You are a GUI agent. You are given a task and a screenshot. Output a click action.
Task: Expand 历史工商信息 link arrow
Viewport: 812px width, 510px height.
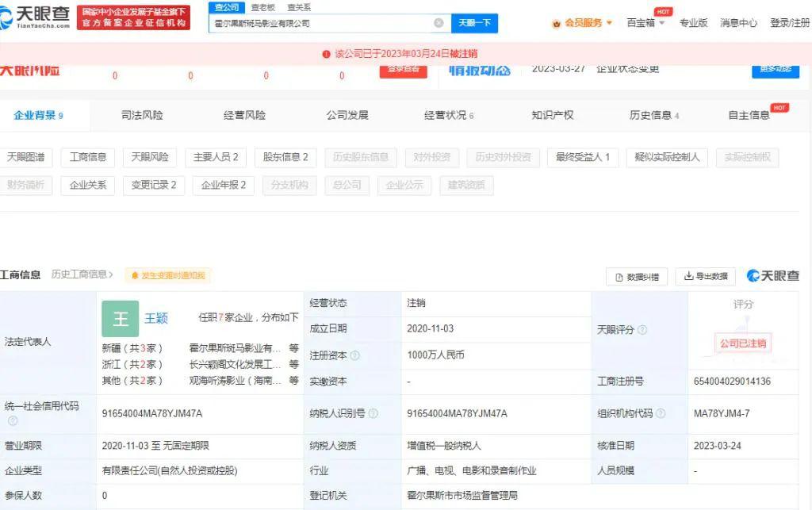[x=110, y=274]
